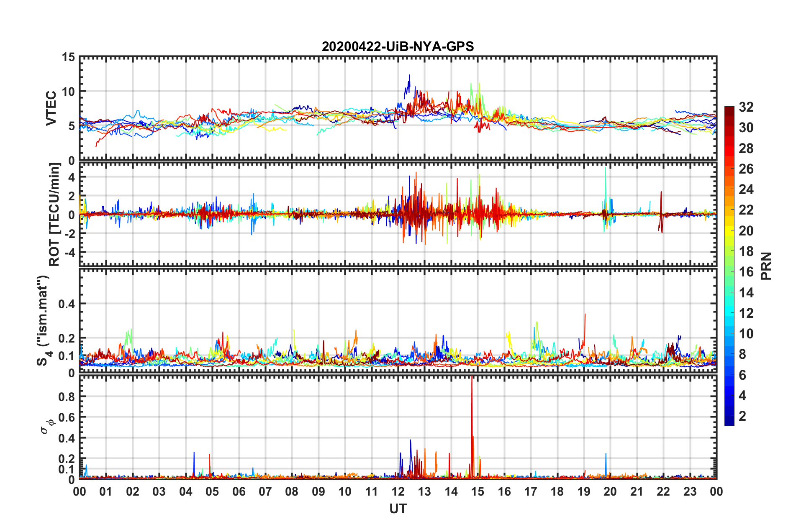This screenshot has width=796, height=532.
Task: Pick the green band of the PRN colorbar near 16
Action: [729, 271]
